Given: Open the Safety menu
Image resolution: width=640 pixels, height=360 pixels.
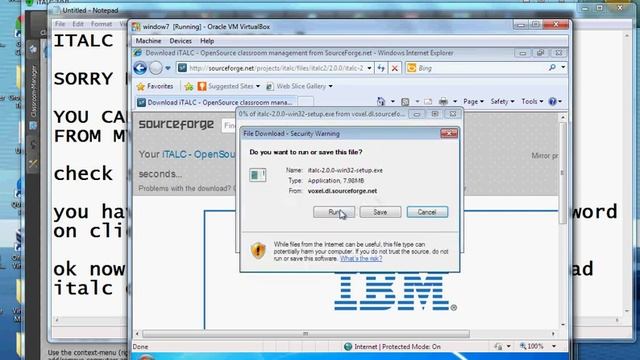Looking at the screenshot, I should click(x=502, y=101).
